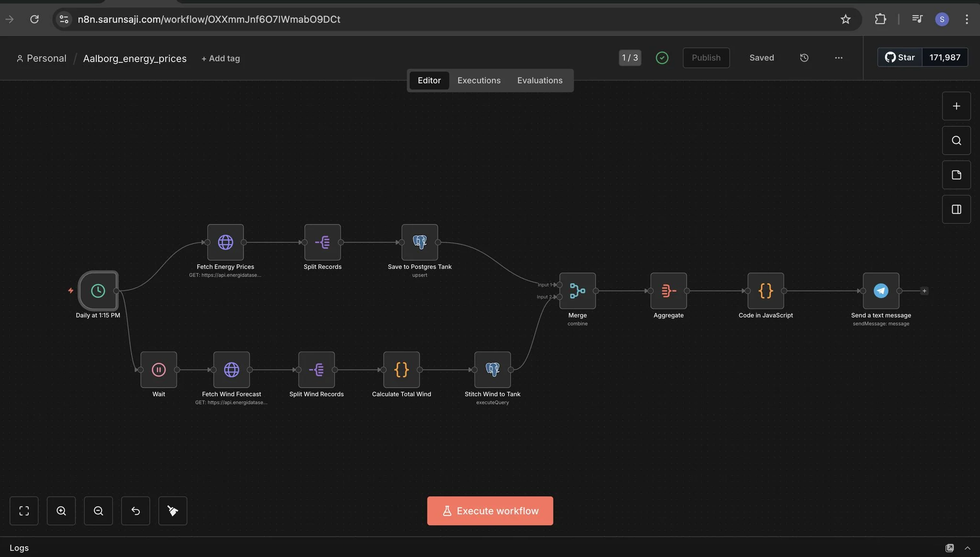Add node after Send a text message
980x557 pixels.
pyautogui.click(x=924, y=290)
